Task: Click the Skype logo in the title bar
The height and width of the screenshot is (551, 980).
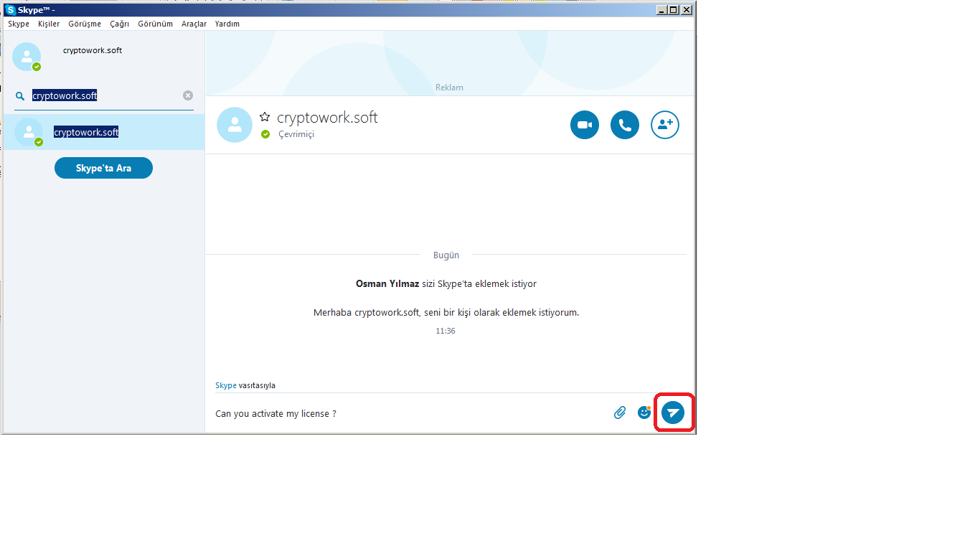Action: pos(10,10)
